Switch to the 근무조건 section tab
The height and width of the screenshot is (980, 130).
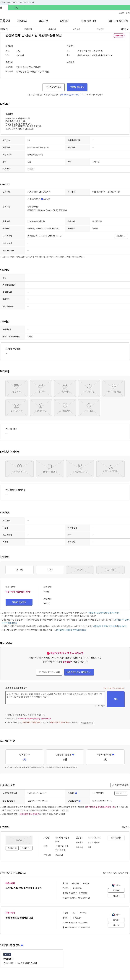point(28,29)
